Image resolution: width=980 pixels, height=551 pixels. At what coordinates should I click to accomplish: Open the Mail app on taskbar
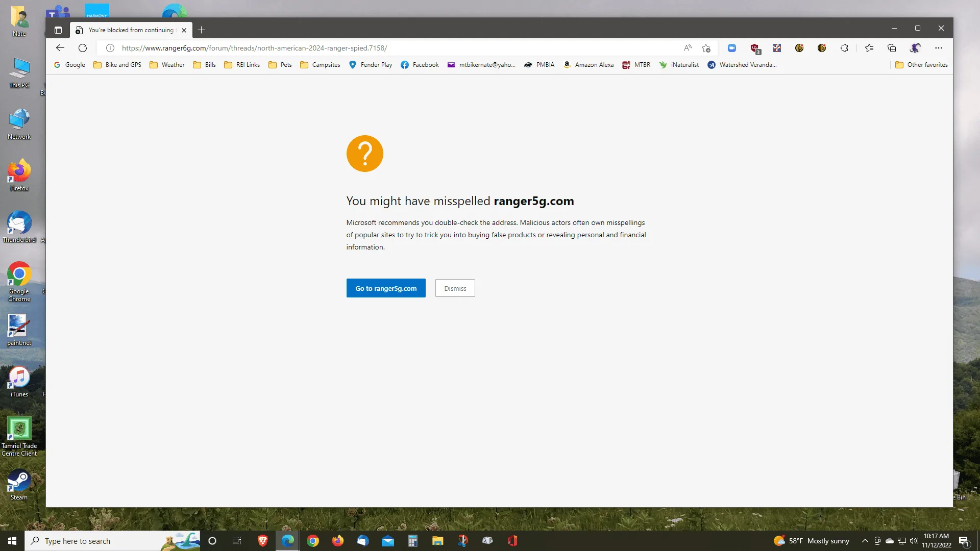pos(388,541)
